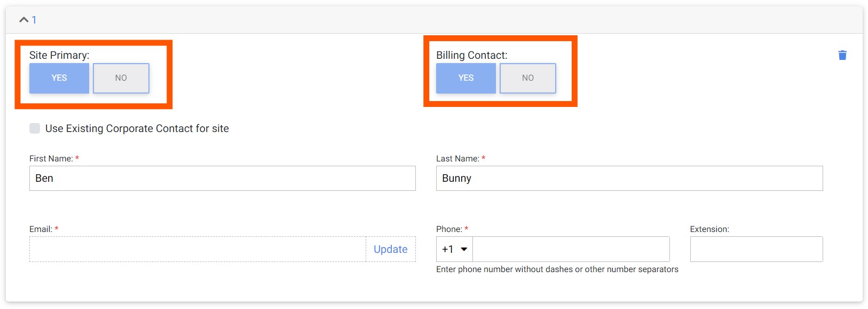This screenshot has width=868, height=309.
Task: Collapse contact section 1 with the chevron
Action: [x=23, y=20]
